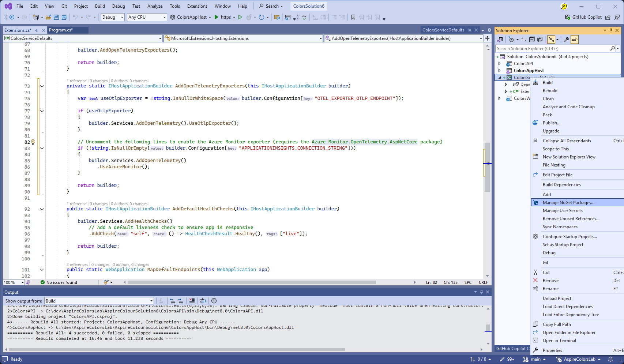This screenshot has width=624, height=364.
Task: Toggle the Preview Selected Items button in Solution Explorer
Action: tap(575, 40)
